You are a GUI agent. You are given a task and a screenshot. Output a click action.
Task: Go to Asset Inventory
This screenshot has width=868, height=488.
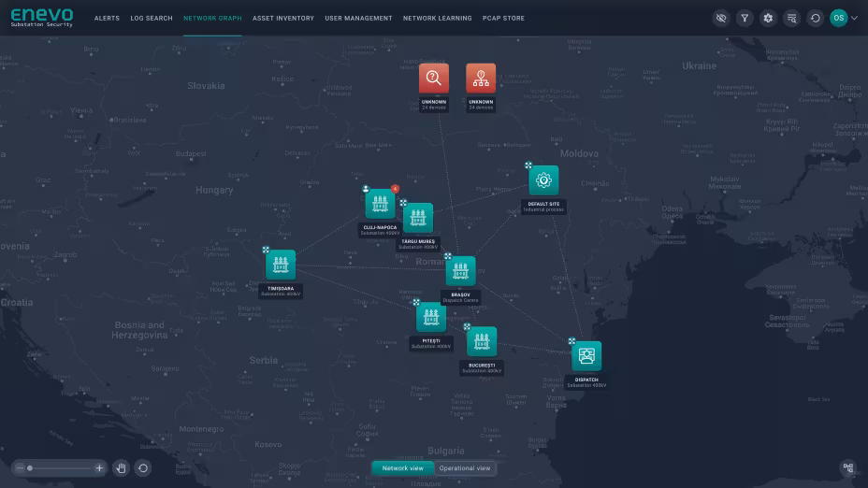click(282, 19)
